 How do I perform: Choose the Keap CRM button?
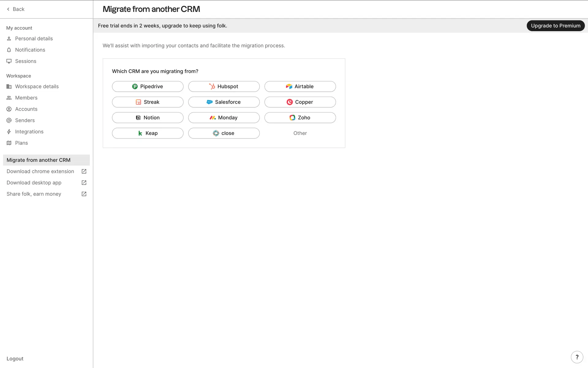148,133
